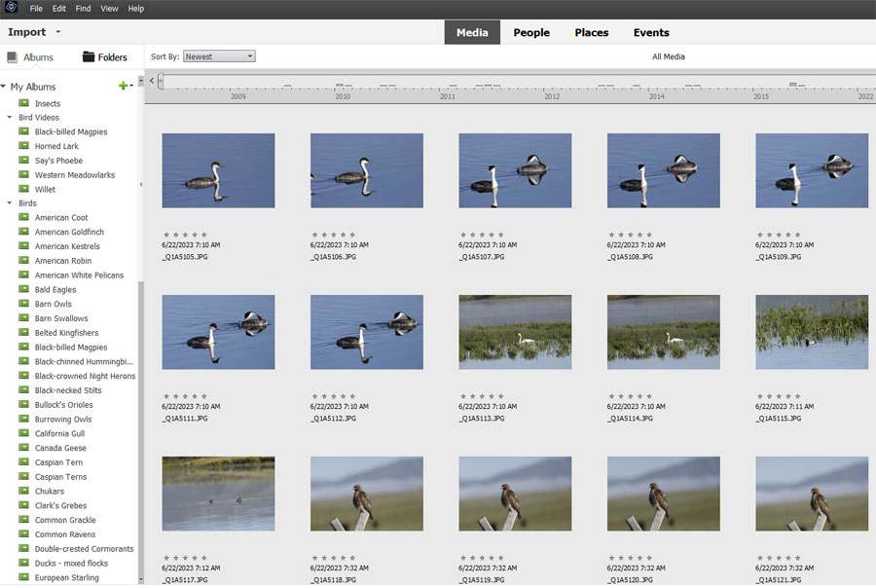
Task: Select the _Q1A5113.JPG swan thumbnail
Action: pos(515,332)
